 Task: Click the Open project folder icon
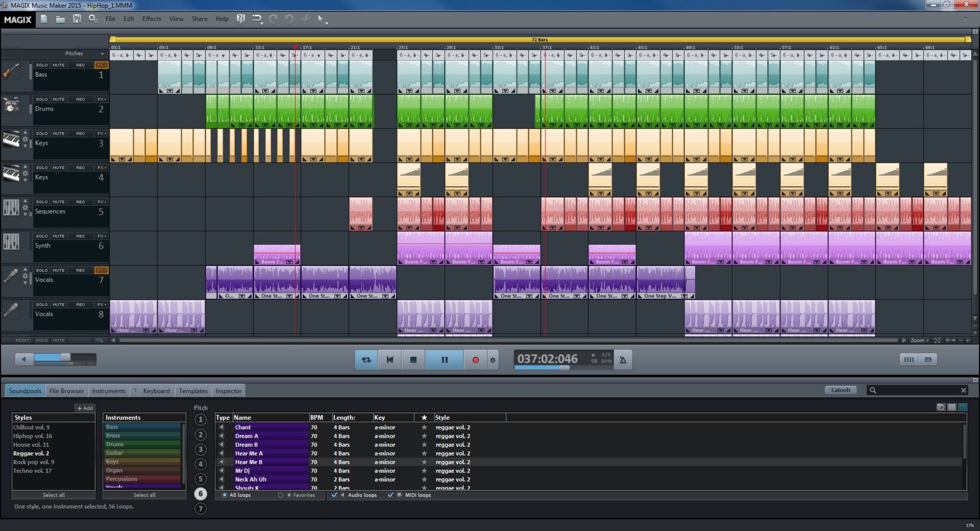click(x=60, y=19)
